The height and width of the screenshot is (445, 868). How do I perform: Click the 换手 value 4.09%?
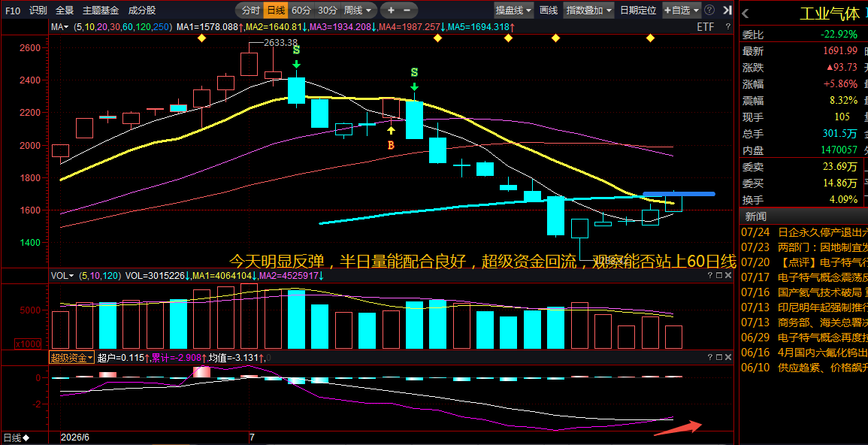pos(844,199)
